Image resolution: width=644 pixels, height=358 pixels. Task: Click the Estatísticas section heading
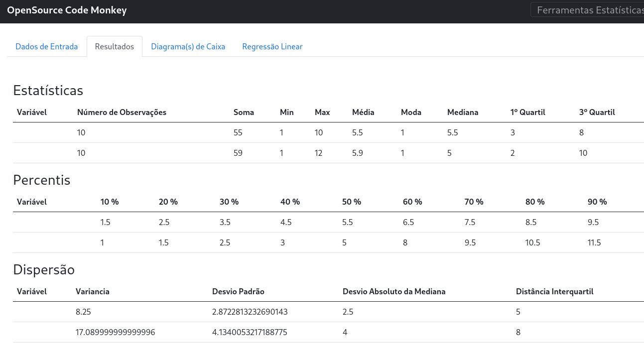point(48,90)
